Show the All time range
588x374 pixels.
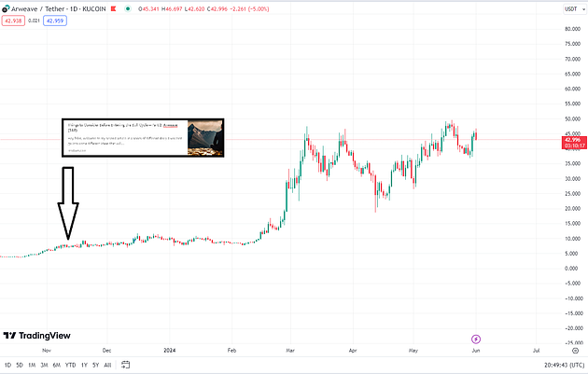pyautogui.click(x=107, y=365)
